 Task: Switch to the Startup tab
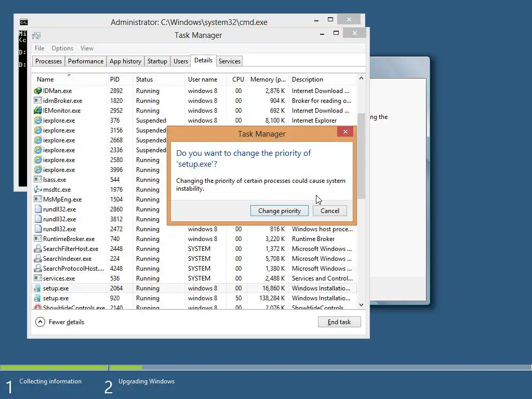click(x=157, y=61)
